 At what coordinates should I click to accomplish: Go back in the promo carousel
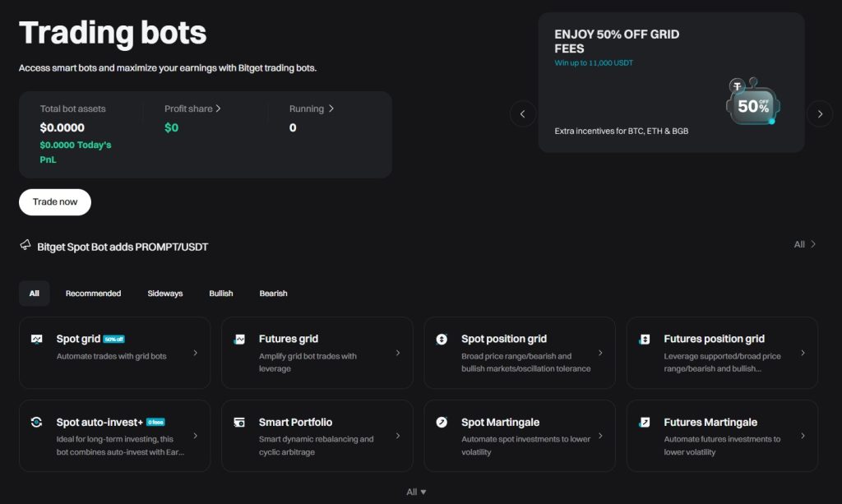[523, 113]
